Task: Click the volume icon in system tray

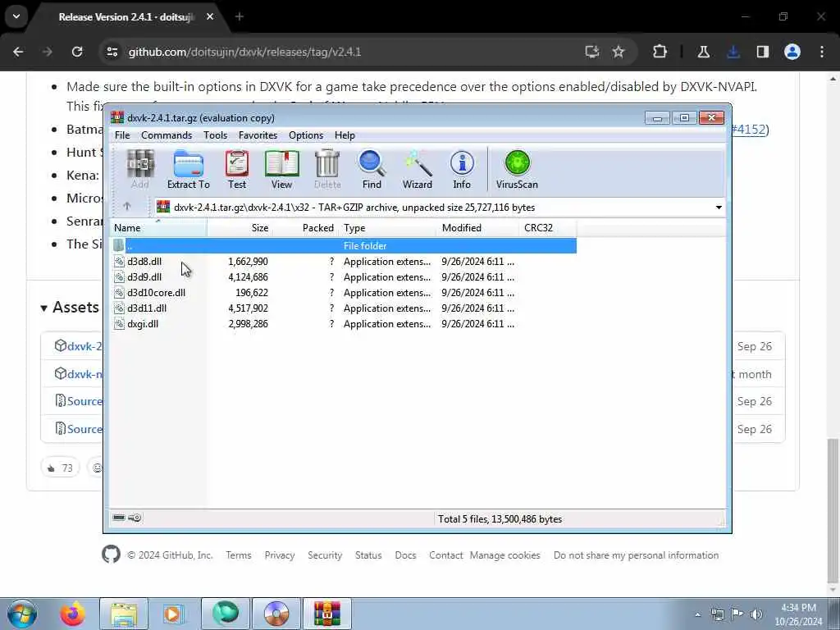Action: (756, 614)
